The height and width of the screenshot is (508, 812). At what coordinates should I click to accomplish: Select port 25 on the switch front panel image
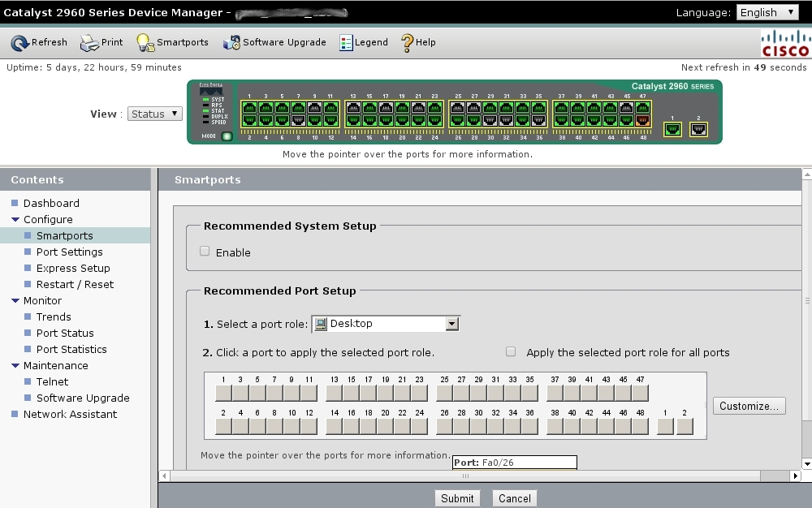click(x=457, y=108)
